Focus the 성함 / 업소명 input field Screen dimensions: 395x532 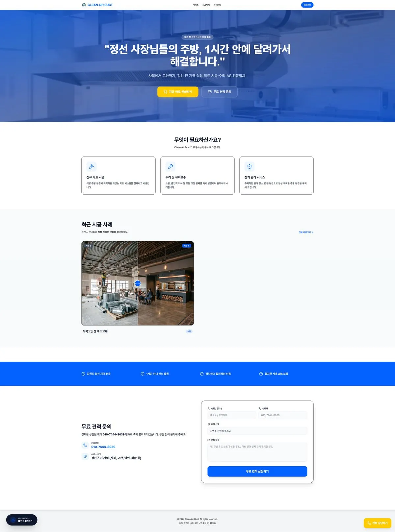click(232, 415)
